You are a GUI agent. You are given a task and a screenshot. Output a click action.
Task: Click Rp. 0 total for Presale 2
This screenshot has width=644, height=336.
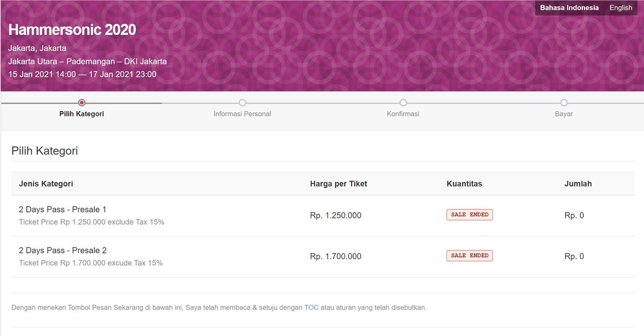tap(574, 256)
